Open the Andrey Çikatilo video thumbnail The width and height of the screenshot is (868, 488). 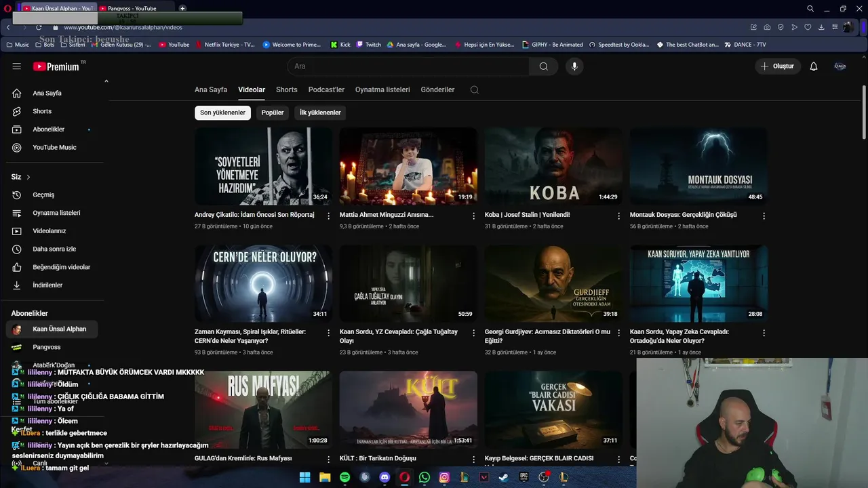coord(263,166)
